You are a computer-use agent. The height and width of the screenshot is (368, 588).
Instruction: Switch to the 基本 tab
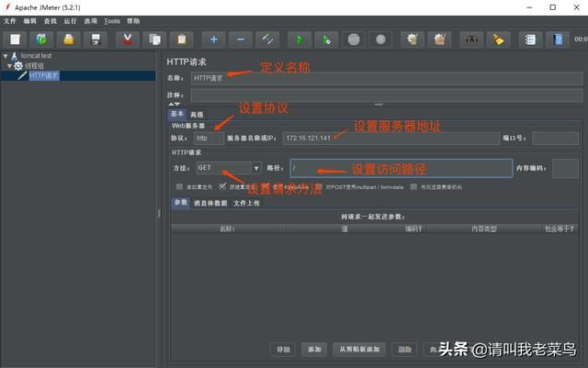click(x=177, y=114)
